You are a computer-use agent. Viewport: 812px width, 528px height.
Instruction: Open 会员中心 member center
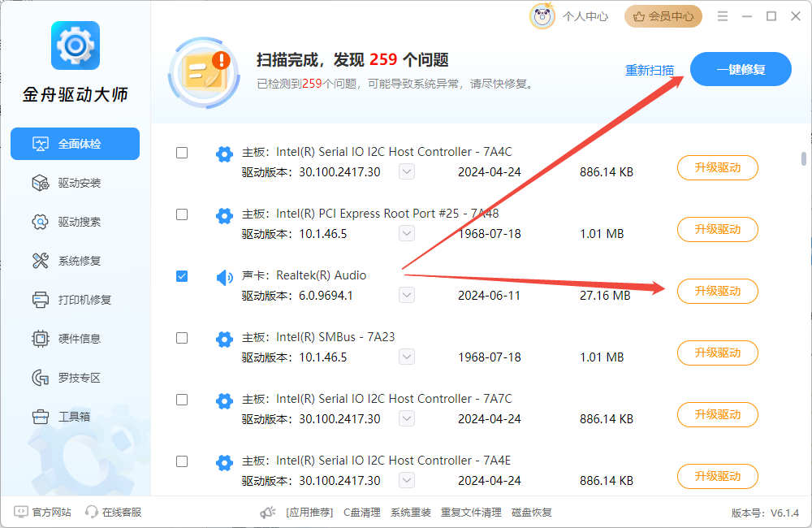point(663,16)
